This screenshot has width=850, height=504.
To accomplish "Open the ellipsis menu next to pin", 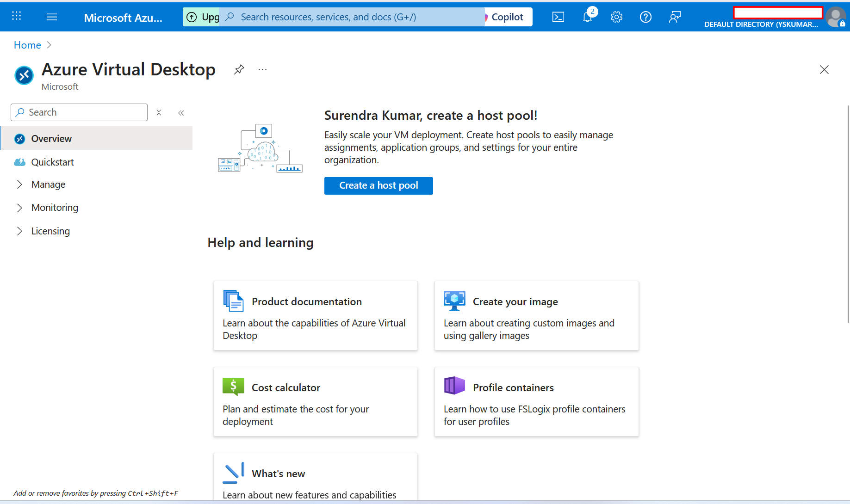I will pyautogui.click(x=262, y=69).
